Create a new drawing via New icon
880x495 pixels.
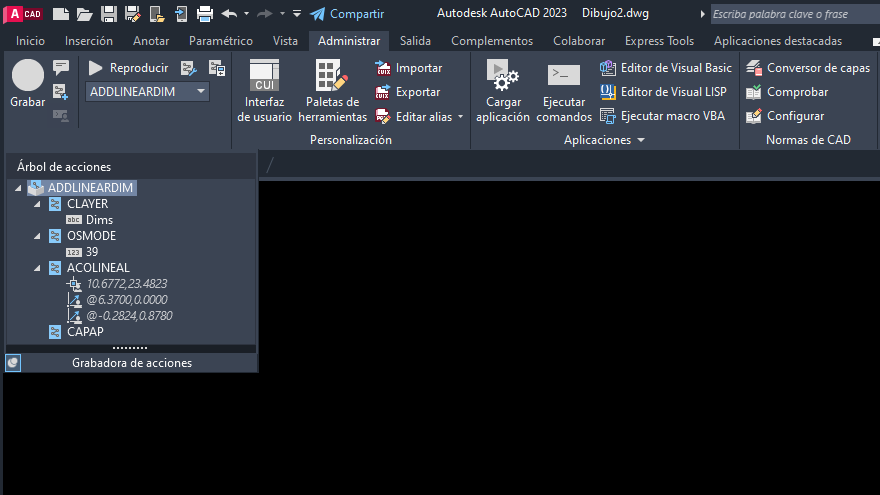click(x=61, y=13)
